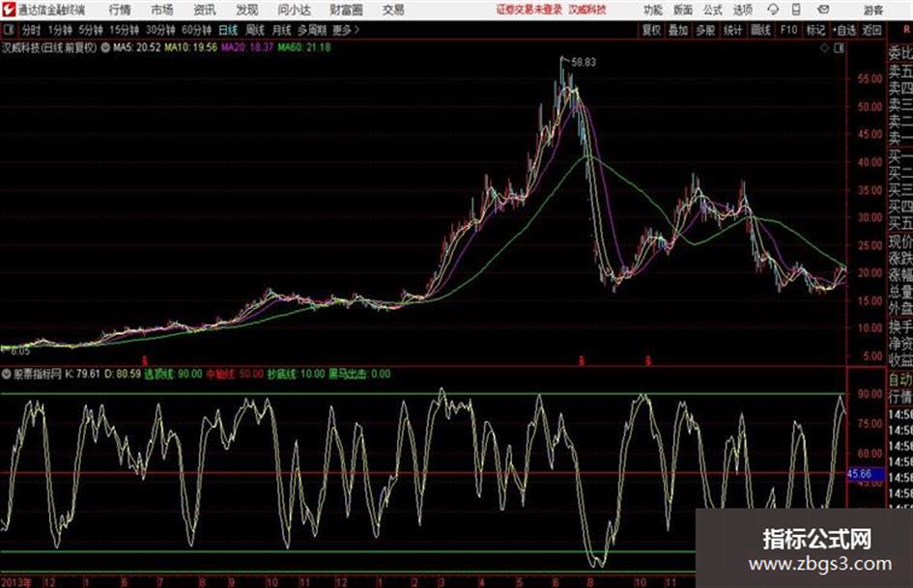The width and height of the screenshot is (913, 588).
Task: Switch to 分时 chart period
Action: (x=31, y=30)
